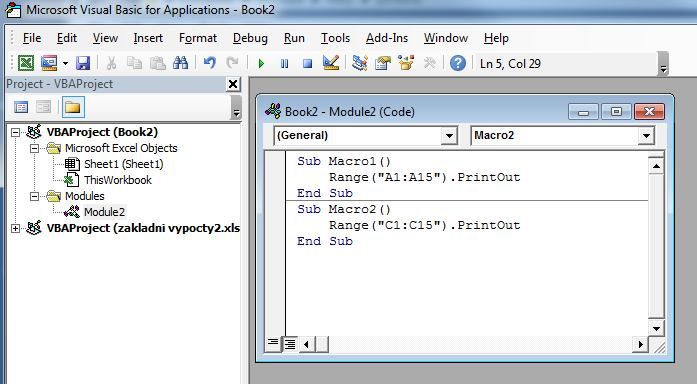This screenshot has height=384, width=697.
Task: Collapse VBAProject (Book2) tree node
Action: point(16,132)
